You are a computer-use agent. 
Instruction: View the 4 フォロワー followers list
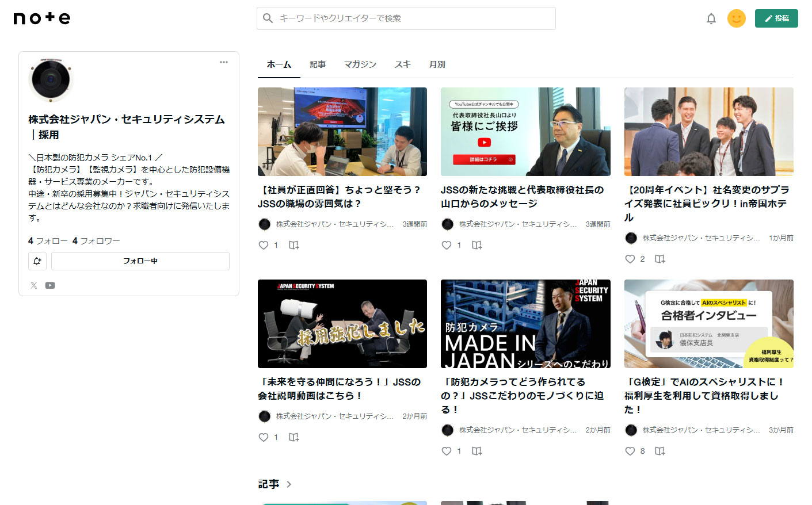96,241
